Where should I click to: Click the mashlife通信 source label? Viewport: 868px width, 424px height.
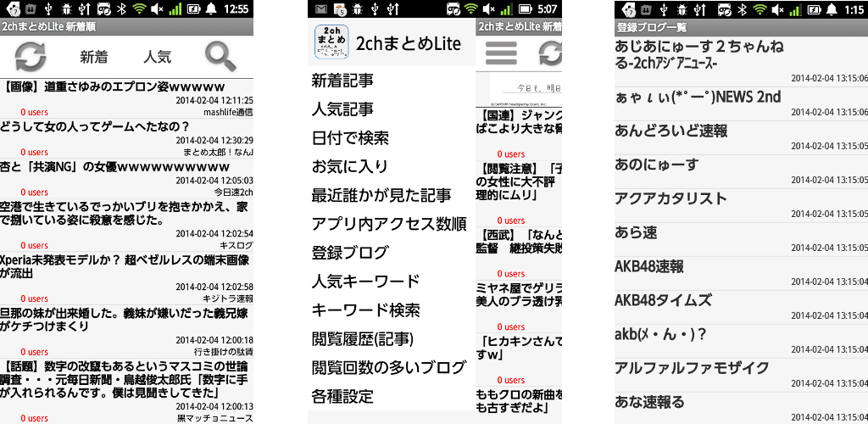click(x=228, y=113)
